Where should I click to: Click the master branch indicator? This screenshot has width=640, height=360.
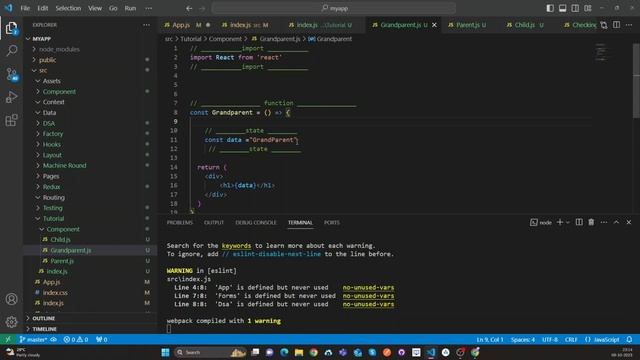pos(33,340)
